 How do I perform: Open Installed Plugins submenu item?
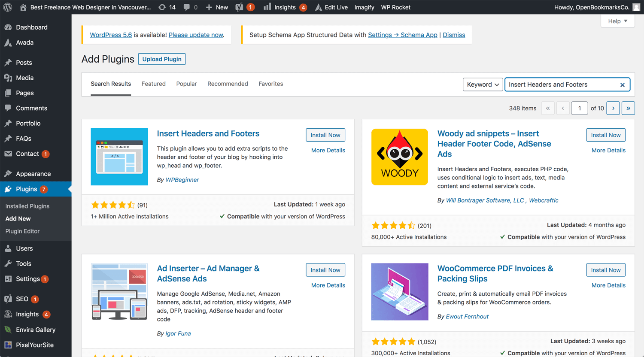coord(27,206)
